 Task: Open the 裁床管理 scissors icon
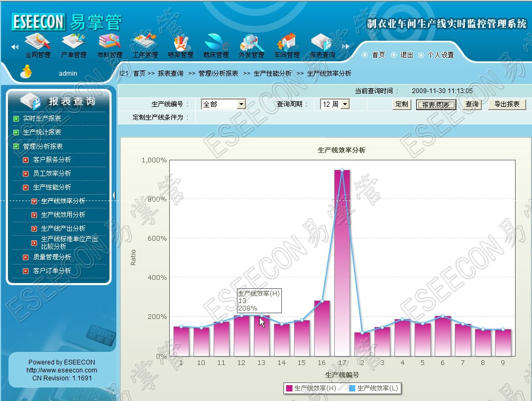(216, 42)
